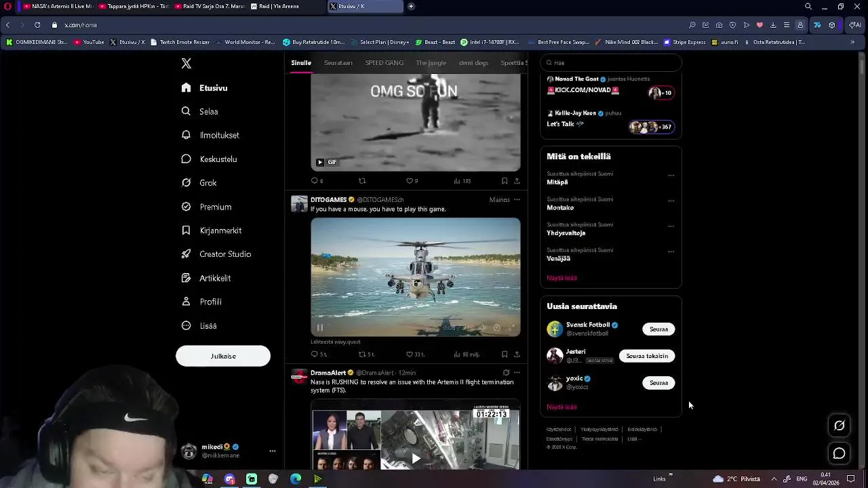868x488 pixels.
Task: Open Premium page
Action: [x=207, y=207]
